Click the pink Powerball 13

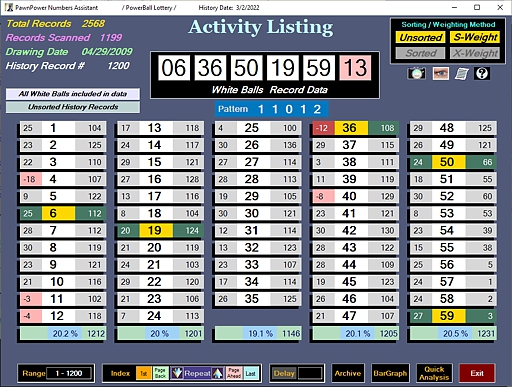(x=355, y=68)
